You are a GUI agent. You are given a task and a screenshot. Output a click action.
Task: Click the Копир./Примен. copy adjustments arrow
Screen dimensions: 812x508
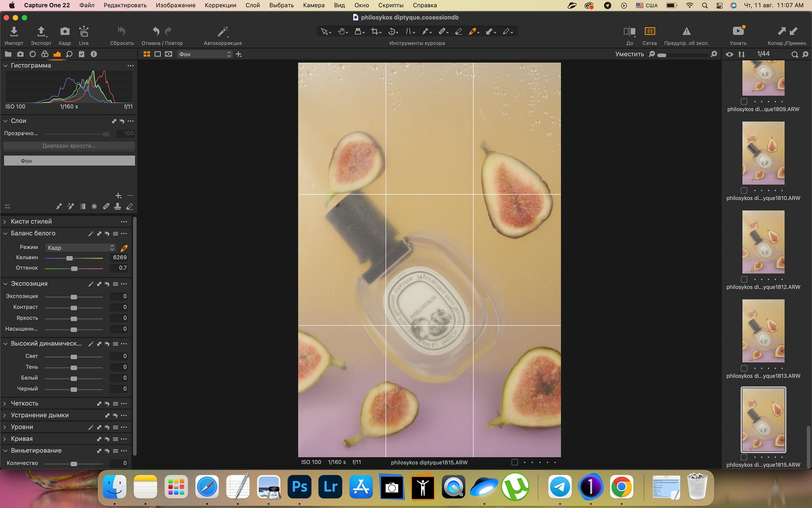781,31
